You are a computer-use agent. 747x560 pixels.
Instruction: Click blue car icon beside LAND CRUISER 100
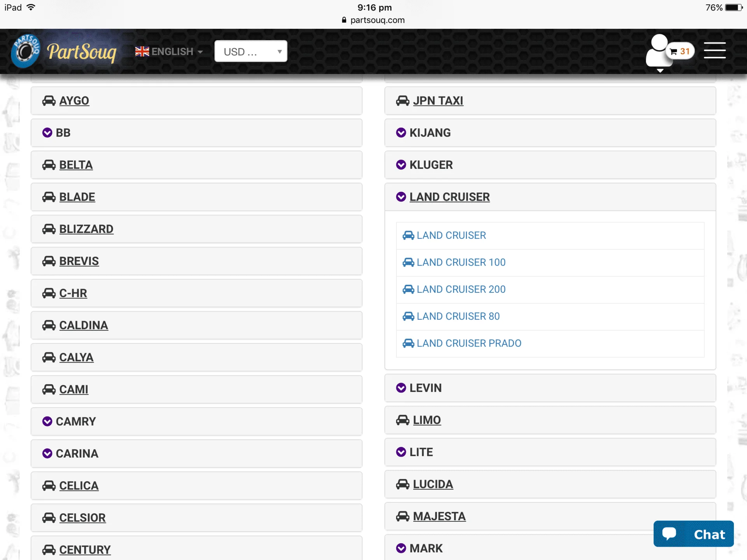tap(408, 262)
